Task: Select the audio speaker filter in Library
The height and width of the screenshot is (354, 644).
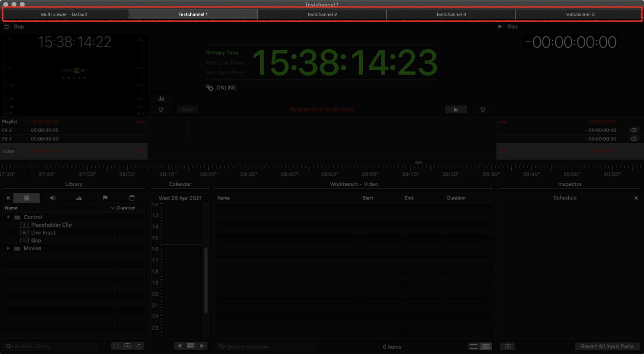Action: [x=53, y=198]
